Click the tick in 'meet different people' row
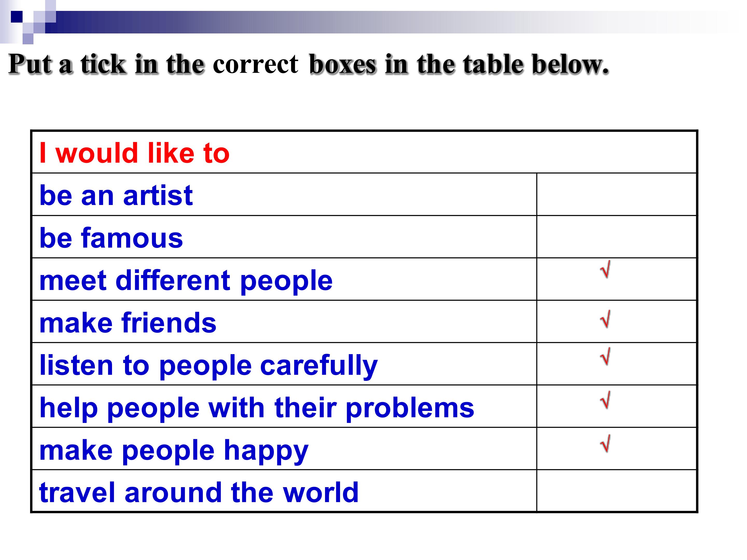Viewport: 747px width, 560px height. tap(605, 269)
